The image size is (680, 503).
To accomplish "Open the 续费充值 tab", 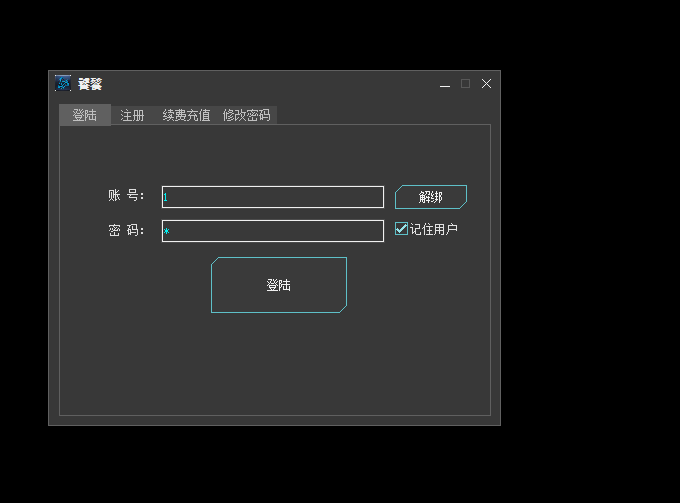I will click(x=186, y=115).
